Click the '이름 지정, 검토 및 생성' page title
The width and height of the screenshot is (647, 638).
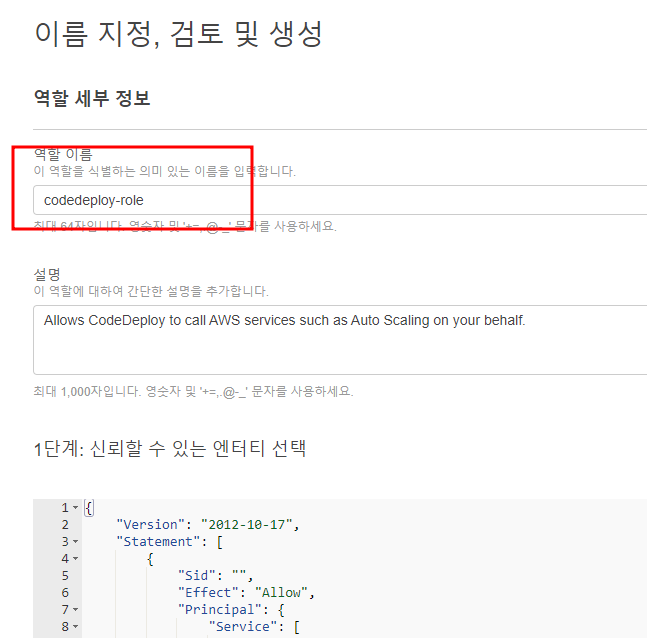click(x=178, y=34)
